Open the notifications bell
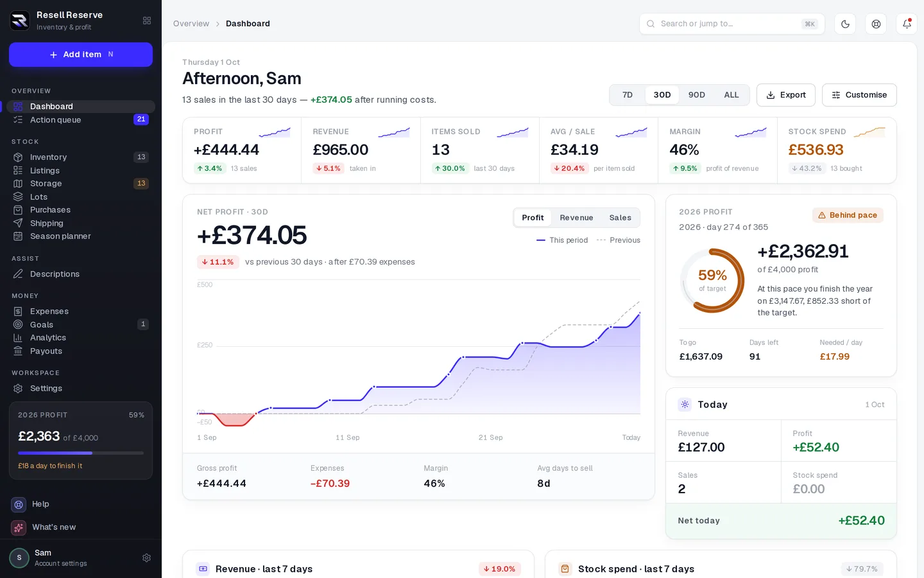The width and height of the screenshot is (924, 578). pyautogui.click(x=907, y=24)
